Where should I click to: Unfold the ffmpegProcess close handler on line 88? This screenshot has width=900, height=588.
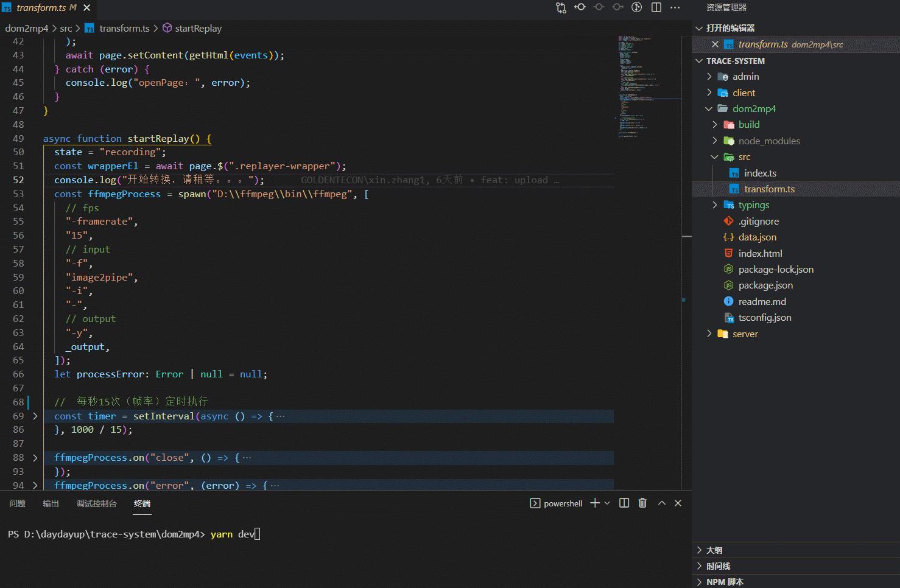pyautogui.click(x=35, y=458)
